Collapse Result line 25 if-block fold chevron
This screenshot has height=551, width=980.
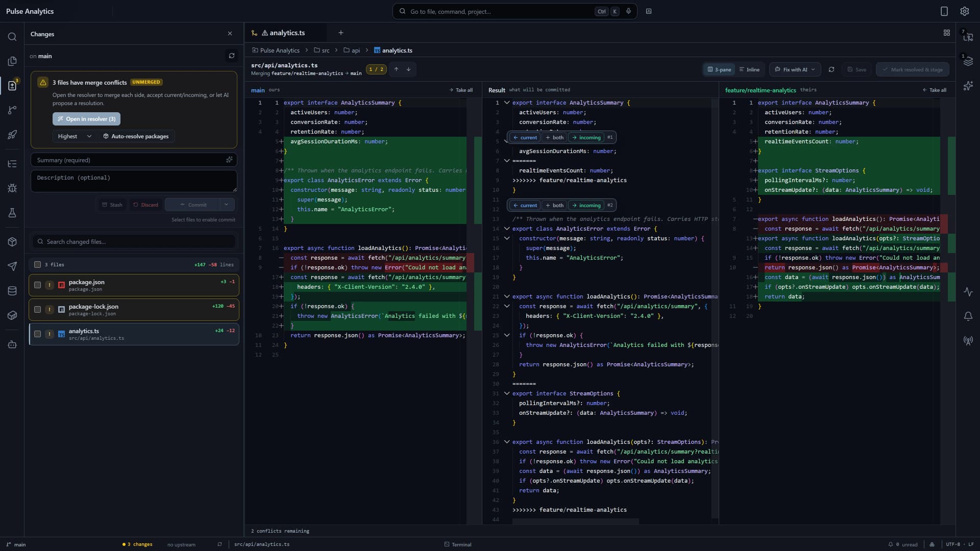tap(507, 335)
